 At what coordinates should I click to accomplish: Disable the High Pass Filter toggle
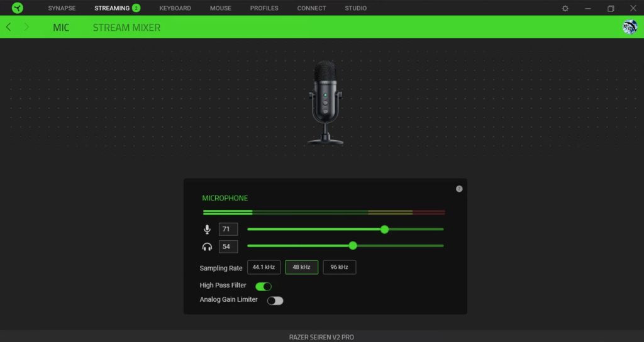[264, 286]
